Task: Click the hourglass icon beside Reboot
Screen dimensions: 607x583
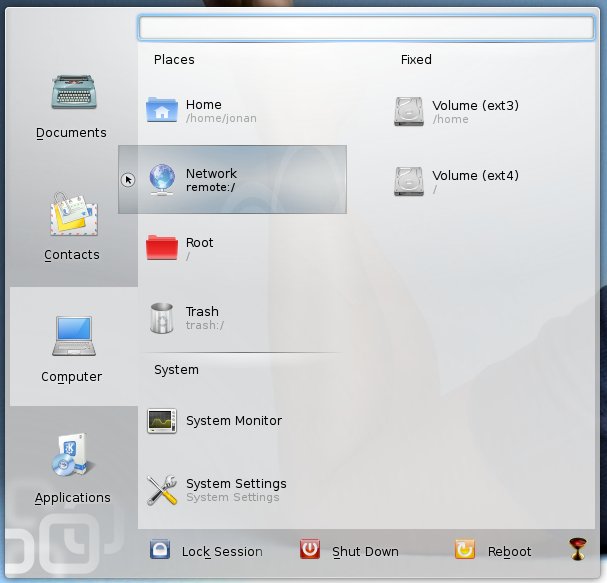Action: coord(578,549)
